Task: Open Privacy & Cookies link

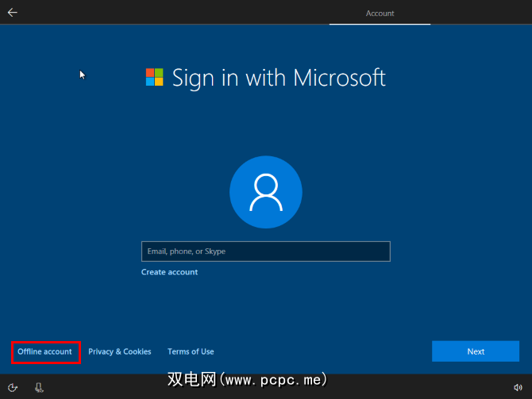Action: 119,351
